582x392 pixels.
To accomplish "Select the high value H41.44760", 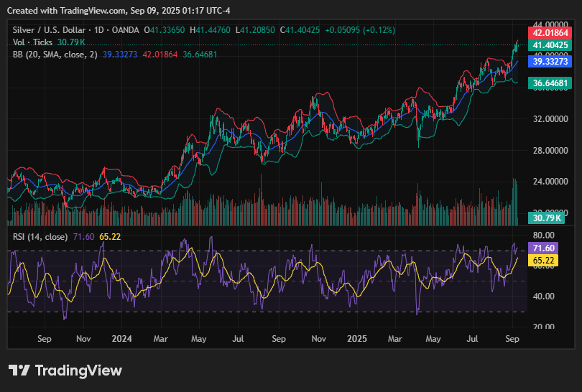I will 210,30.
